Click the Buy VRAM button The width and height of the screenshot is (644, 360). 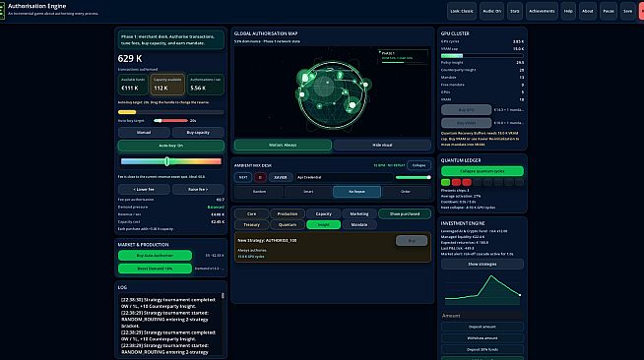[x=466, y=123]
